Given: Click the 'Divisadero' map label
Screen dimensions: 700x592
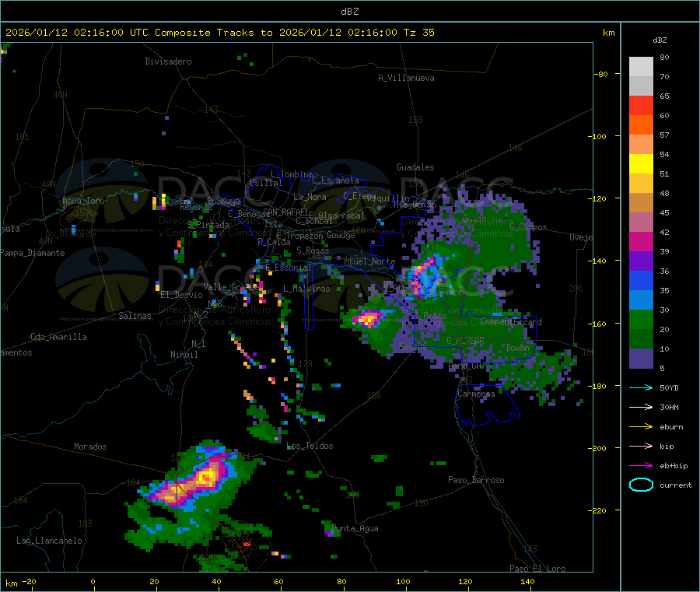Looking at the screenshot, I should point(168,61).
